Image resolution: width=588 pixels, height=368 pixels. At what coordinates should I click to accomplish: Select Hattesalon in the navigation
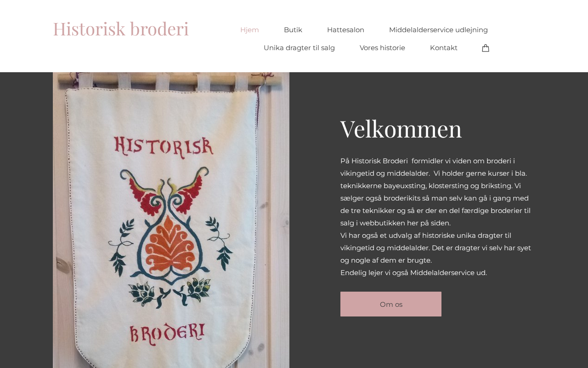(x=345, y=30)
